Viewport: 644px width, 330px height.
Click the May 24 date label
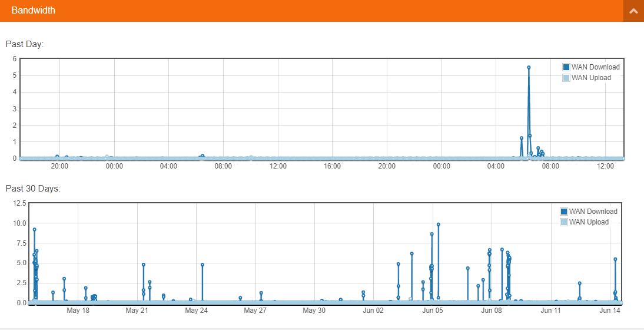pos(197,311)
